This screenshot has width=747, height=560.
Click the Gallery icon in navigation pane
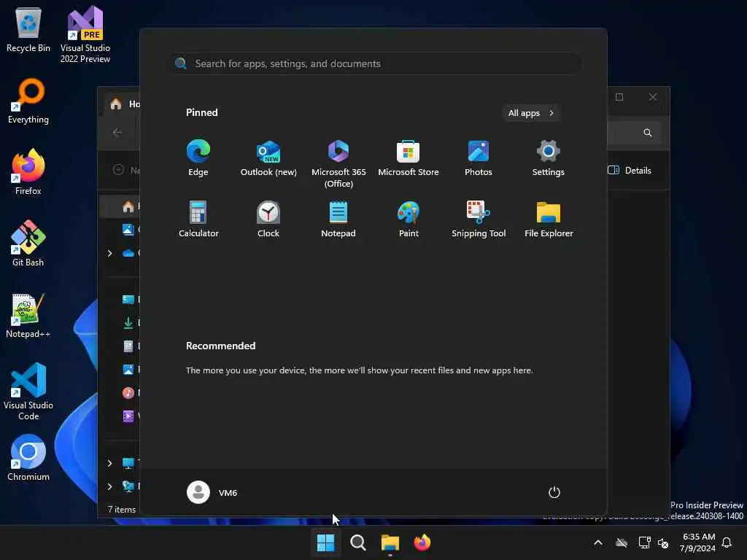tap(128, 230)
